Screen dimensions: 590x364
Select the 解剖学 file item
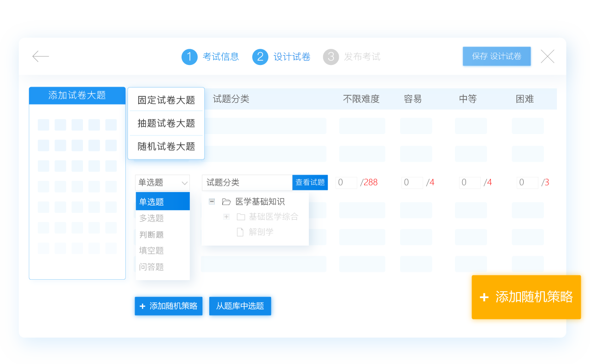point(260,232)
